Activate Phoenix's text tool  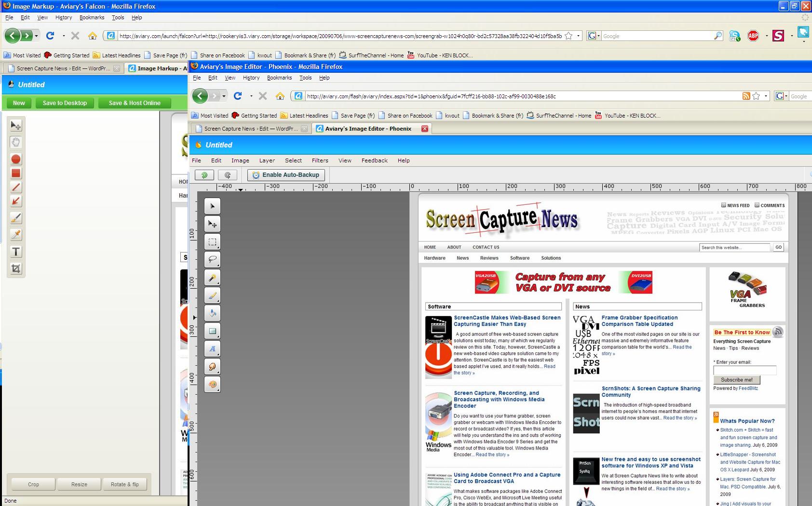point(212,349)
